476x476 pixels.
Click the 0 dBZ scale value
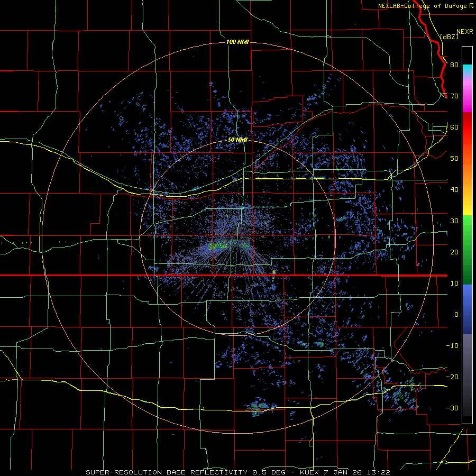[x=456, y=315]
